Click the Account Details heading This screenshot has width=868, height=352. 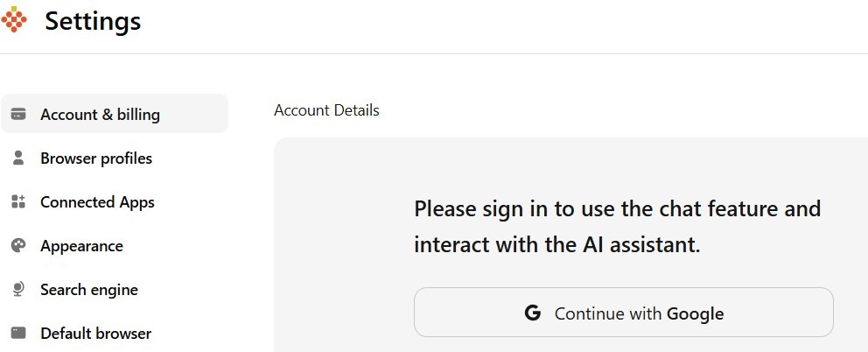326,110
